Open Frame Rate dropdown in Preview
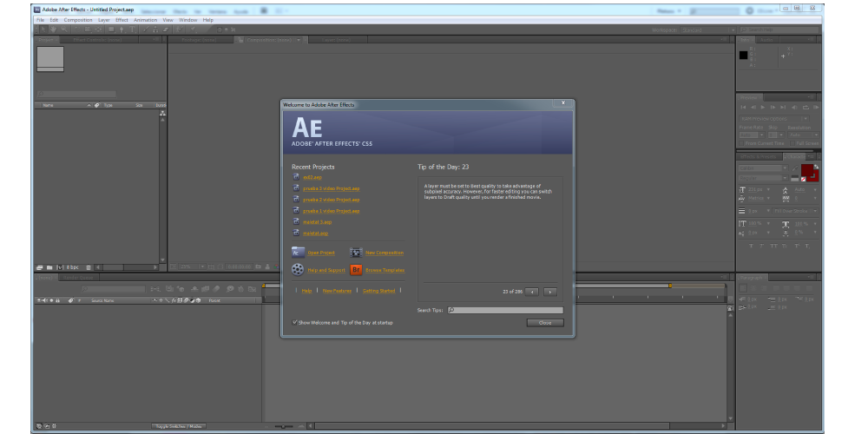Image resolution: width=868 pixels, height=434 pixels. tap(752, 135)
